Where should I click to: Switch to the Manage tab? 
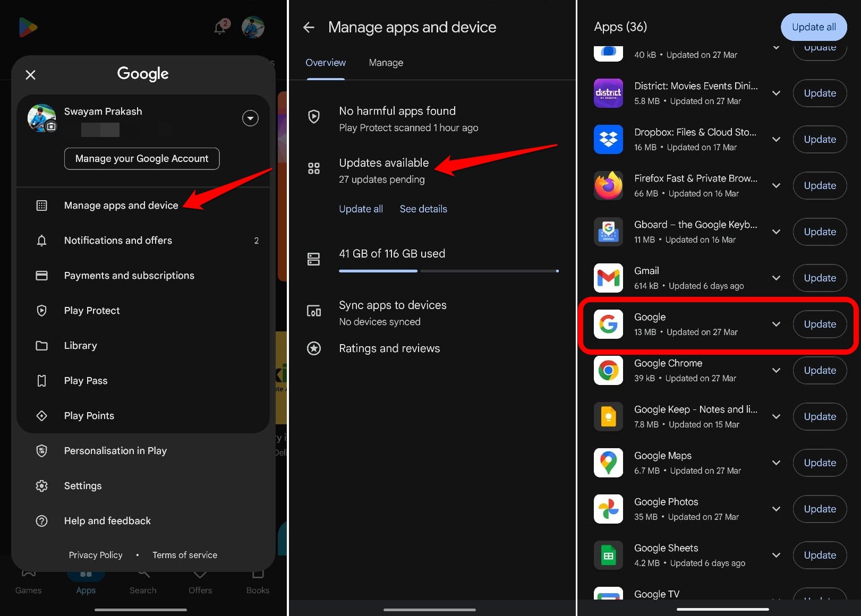(386, 62)
